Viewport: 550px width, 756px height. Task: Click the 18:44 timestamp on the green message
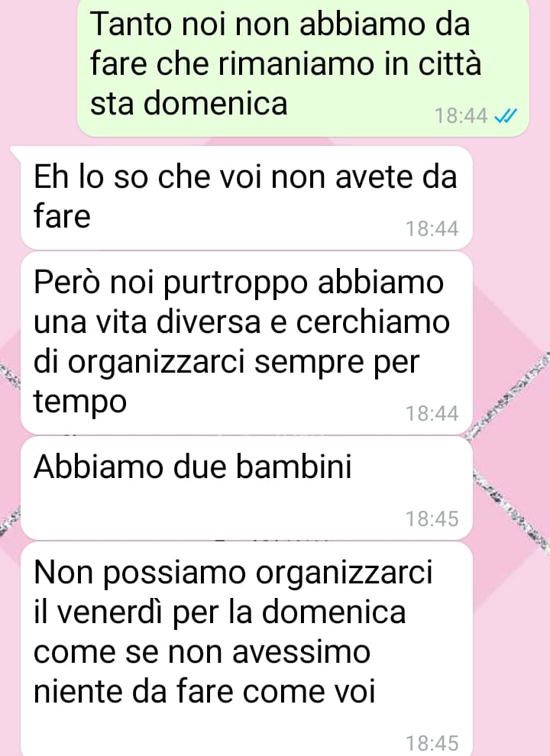[x=461, y=116]
